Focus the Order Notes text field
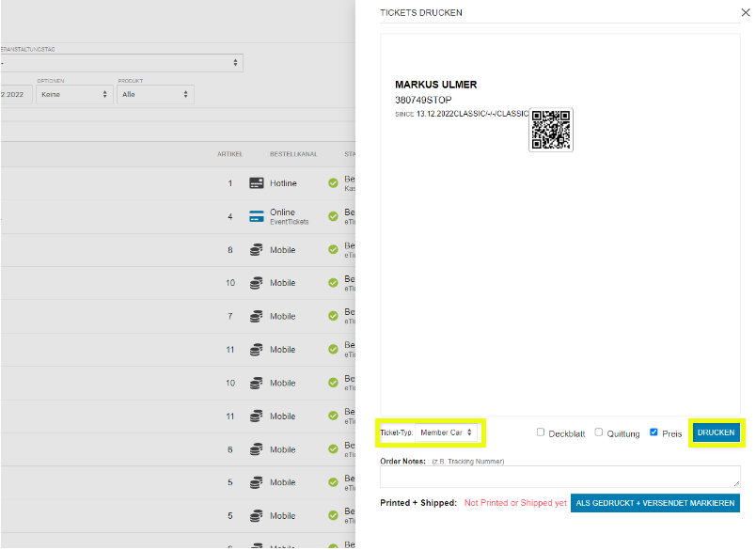Screen dimensions: 756x550 tap(559, 477)
